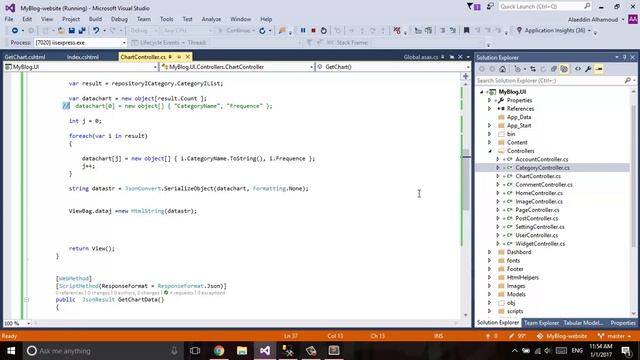
Task: Click View Code icon in Solution Explorer
Action: pyautogui.click(x=578, y=69)
